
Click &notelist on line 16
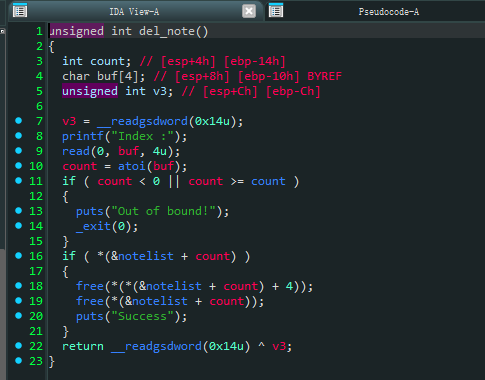142,256
